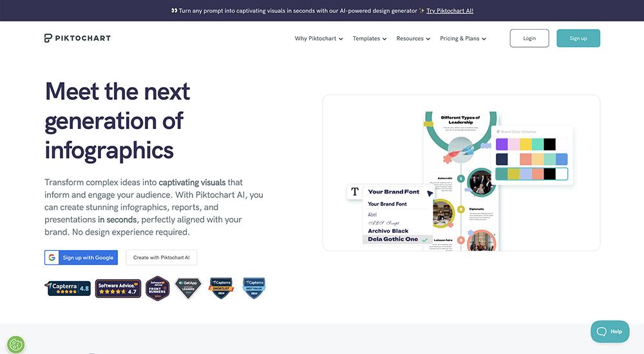Click the Software Advice 4.7 badge

pos(118,288)
